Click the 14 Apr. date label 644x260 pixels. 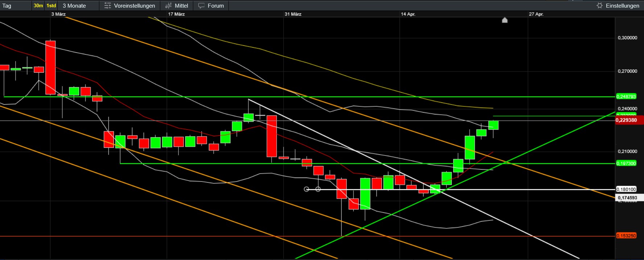pos(408,14)
